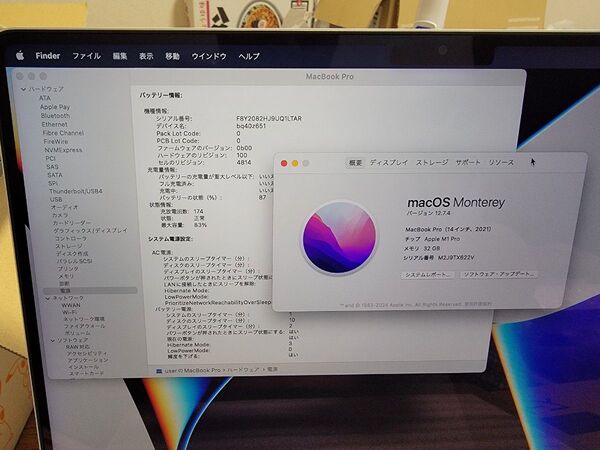Image resolution: width=600 pixels, height=450 pixels.
Task: Select ネットワーク環境 in the sidebar
Action: coord(84,319)
